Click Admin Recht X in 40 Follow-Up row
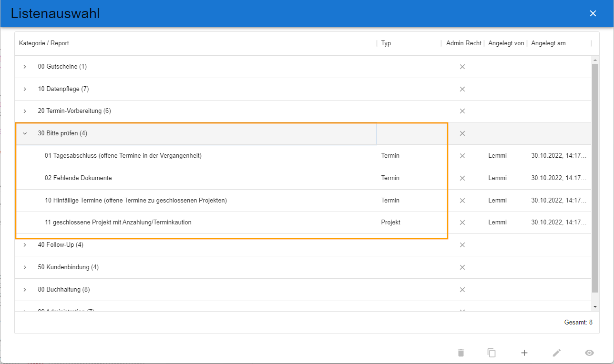 462,245
